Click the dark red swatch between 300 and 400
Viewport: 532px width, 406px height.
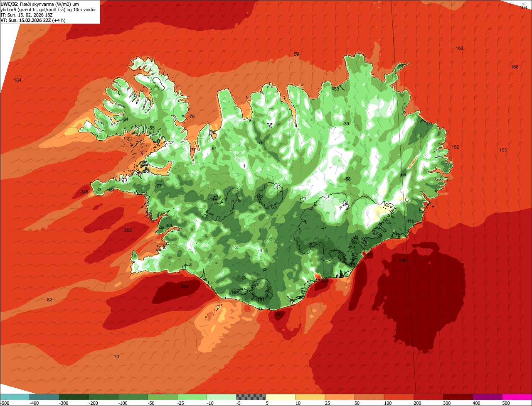click(458, 397)
